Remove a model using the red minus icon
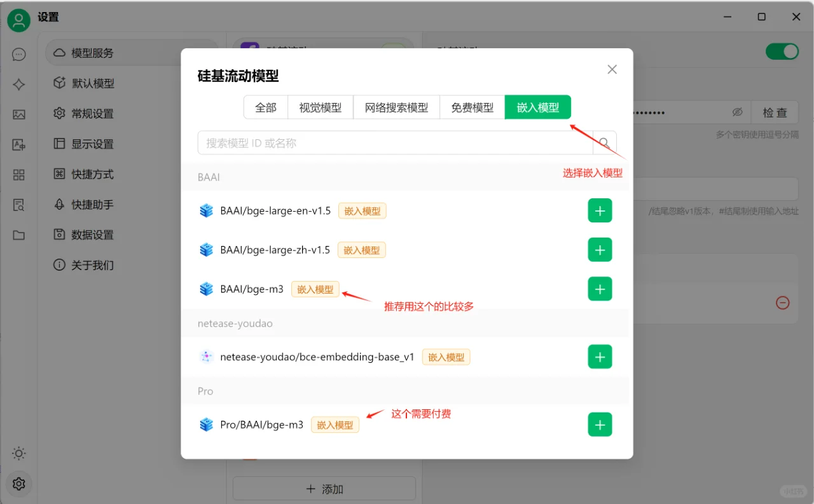The height and width of the screenshot is (504, 814). (x=782, y=303)
